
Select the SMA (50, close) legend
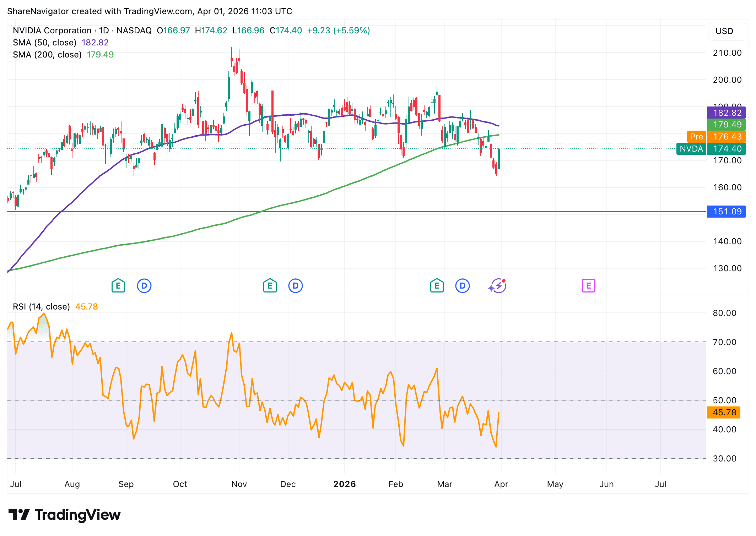(x=44, y=43)
